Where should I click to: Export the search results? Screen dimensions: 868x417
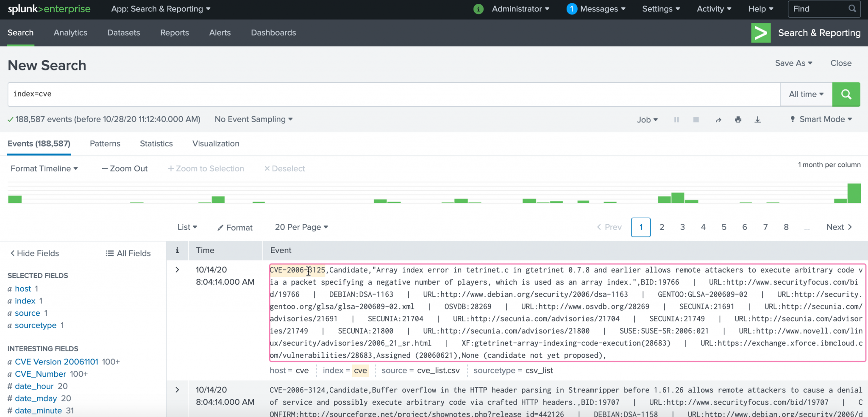[757, 120]
